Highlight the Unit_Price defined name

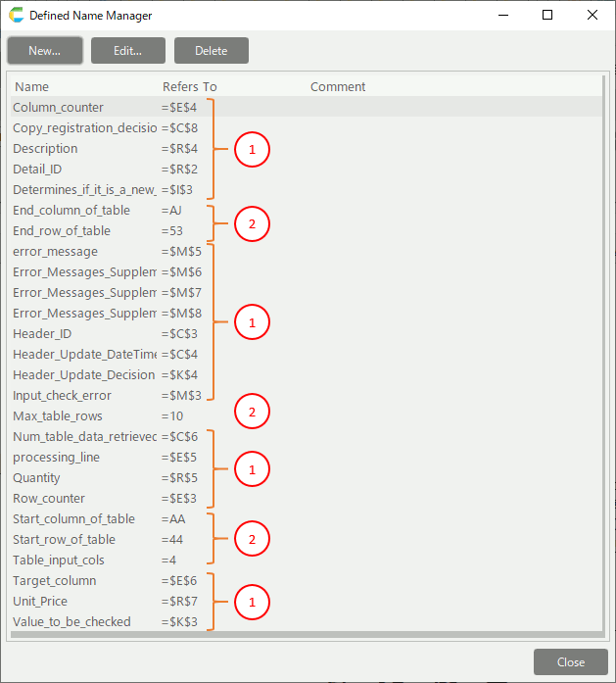pos(40,602)
